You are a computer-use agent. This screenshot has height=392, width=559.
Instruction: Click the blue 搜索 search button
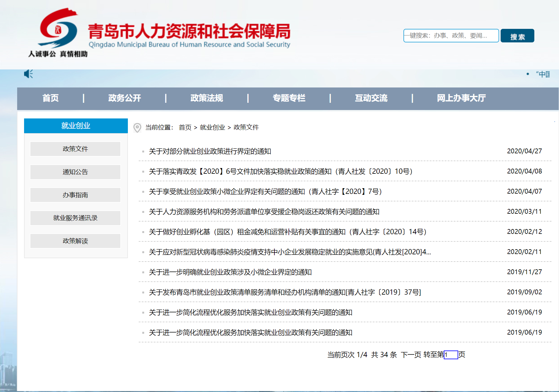pos(517,36)
